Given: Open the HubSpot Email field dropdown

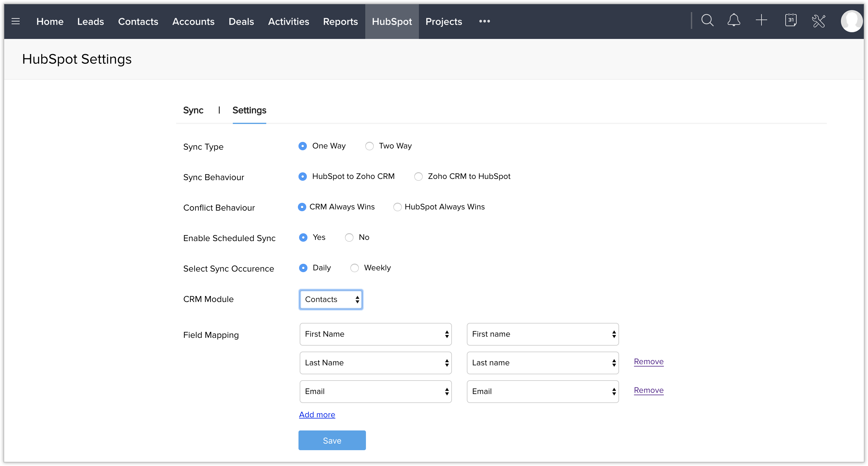Looking at the screenshot, I should pyautogui.click(x=543, y=392).
